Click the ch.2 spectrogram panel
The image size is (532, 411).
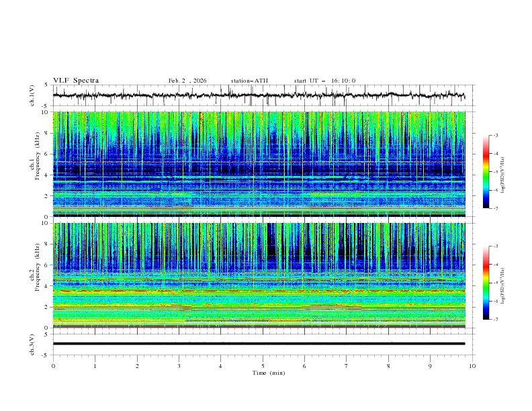(259, 275)
